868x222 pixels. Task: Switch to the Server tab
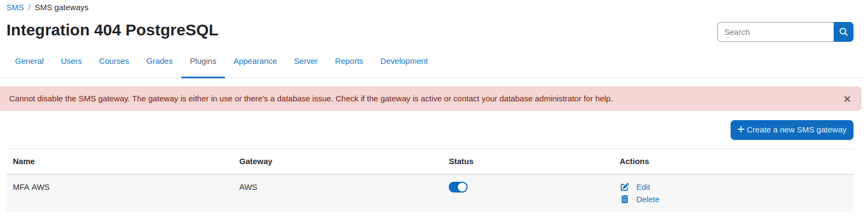click(x=306, y=61)
